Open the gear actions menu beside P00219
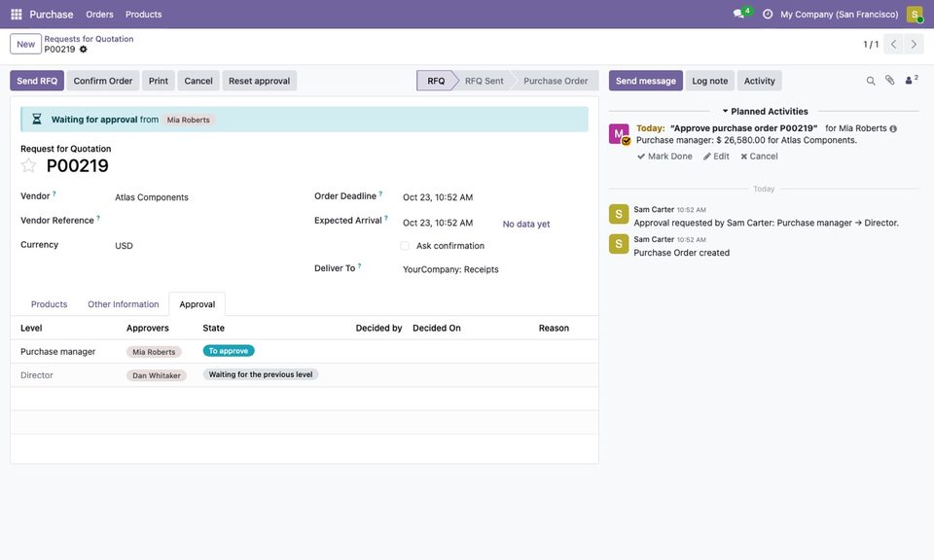This screenshot has height=560, width=934. tap(84, 50)
